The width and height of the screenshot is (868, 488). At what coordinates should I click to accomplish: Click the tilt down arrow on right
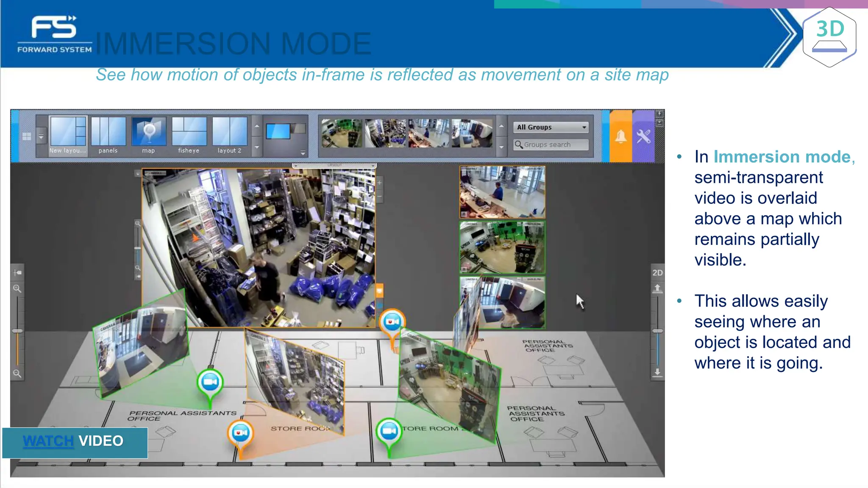(657, 372)
